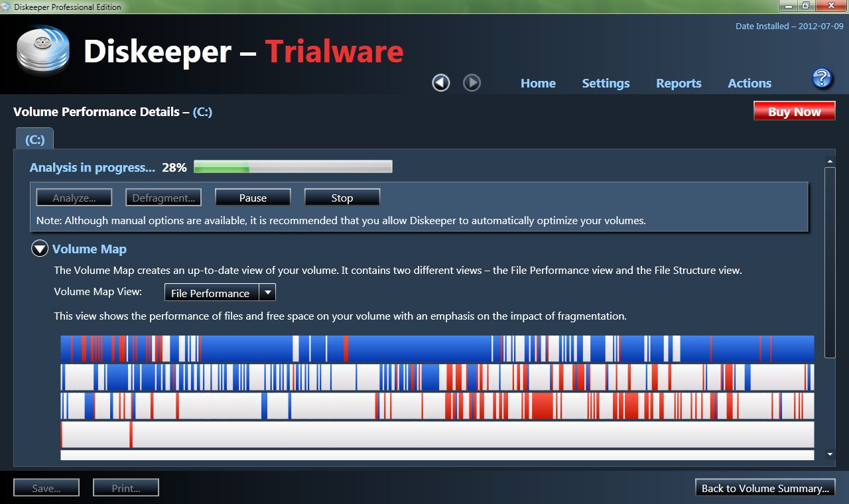Image resolution: width=849 pixels, height=504 pixels.
Task: Click the 28% progress value
Action: coord(174,167)
